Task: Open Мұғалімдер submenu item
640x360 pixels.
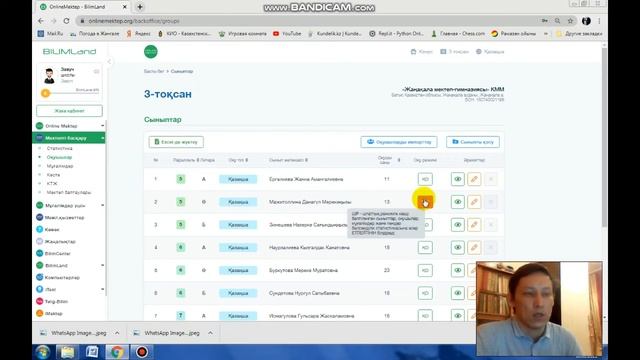Action: pyautogui.click(x=60, y=166)
